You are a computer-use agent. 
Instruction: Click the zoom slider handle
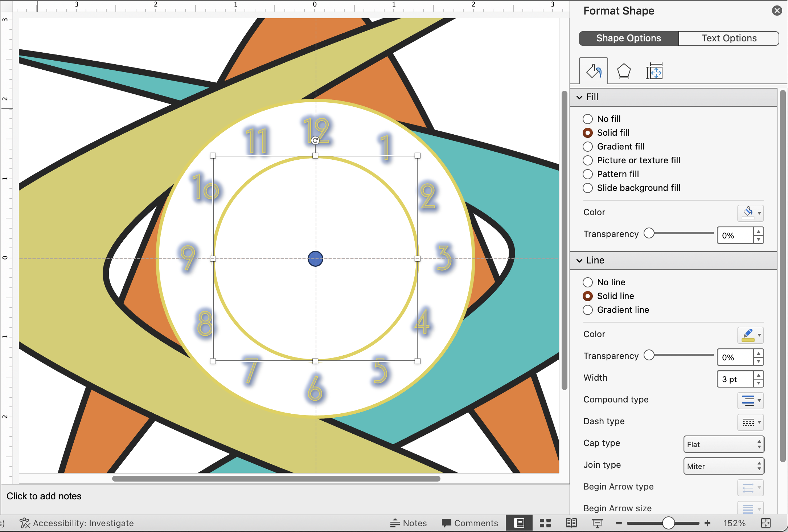coord(668,523)
